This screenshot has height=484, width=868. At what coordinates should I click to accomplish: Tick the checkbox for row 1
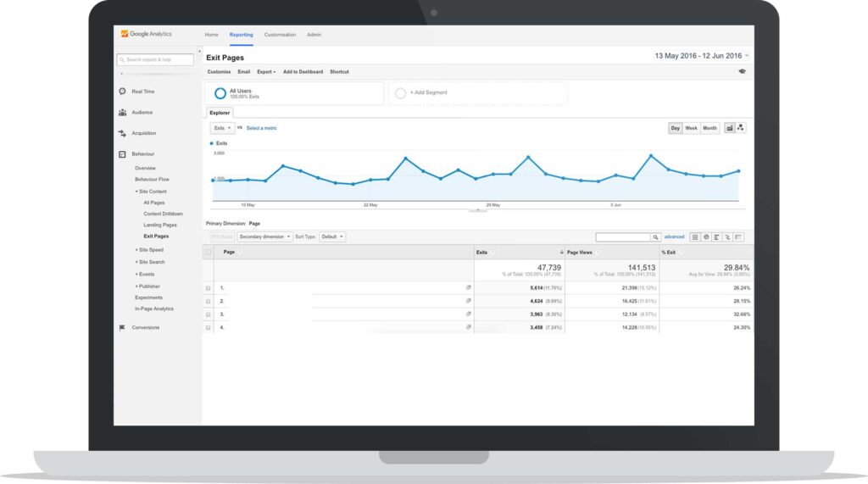[209, 288]
